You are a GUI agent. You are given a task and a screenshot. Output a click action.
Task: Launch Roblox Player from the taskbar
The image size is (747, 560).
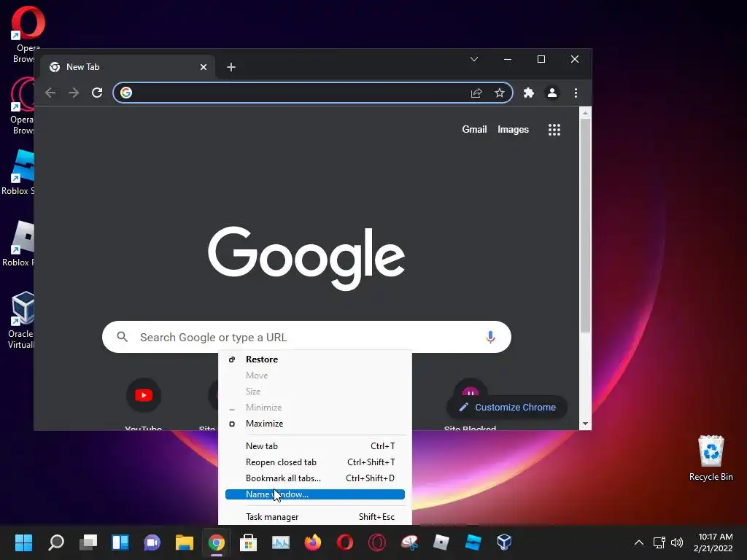tap(441, 542)
